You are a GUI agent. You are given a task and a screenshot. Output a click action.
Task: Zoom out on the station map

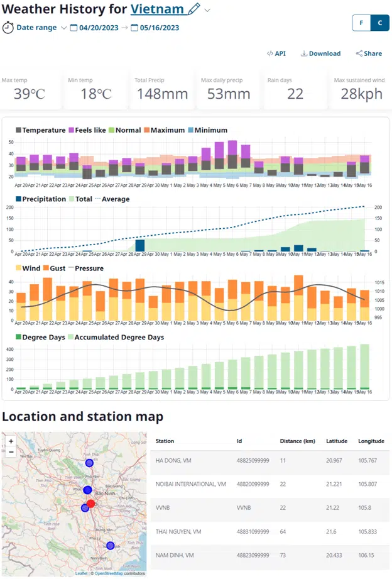tap(11, 451)
